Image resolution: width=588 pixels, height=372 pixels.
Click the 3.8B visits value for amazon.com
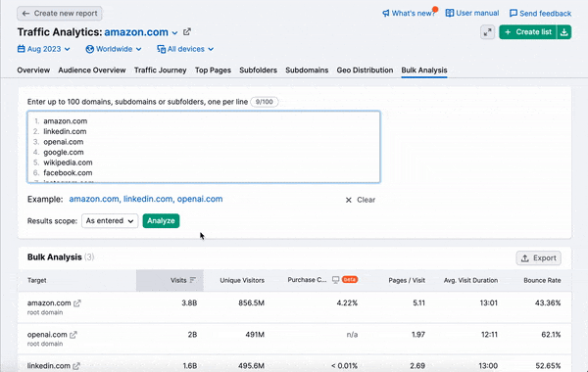[189, 303]
